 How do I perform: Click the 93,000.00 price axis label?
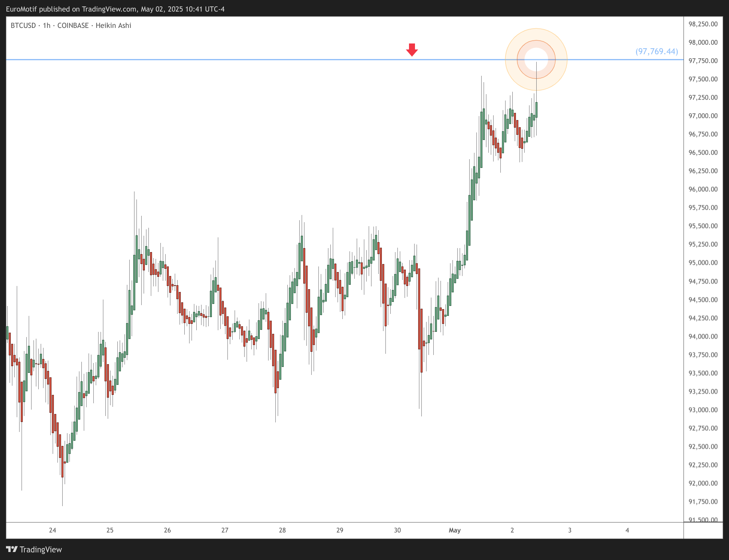pyautogui.click(x=703, y=410)
